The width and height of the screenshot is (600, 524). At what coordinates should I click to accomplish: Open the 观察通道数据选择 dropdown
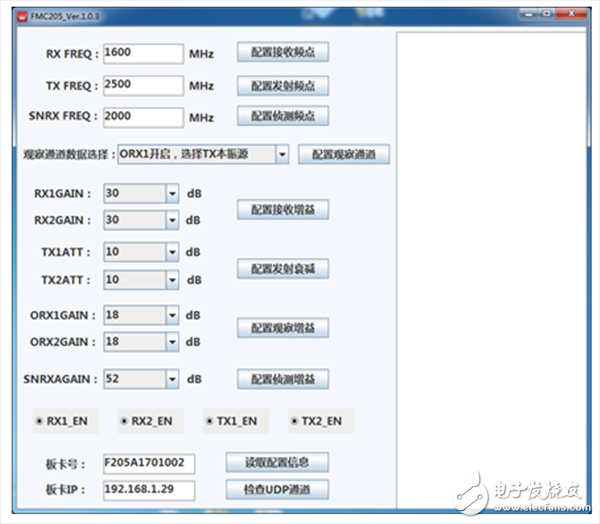(x=203, y=154)
